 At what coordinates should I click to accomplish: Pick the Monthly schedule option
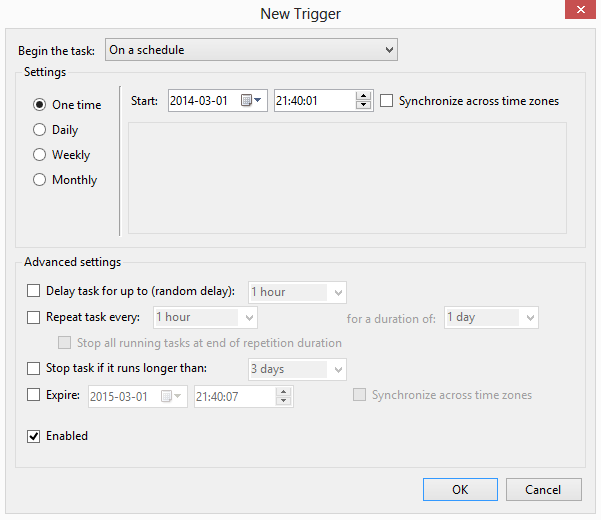pyautogui.click(x=40, y=180)
